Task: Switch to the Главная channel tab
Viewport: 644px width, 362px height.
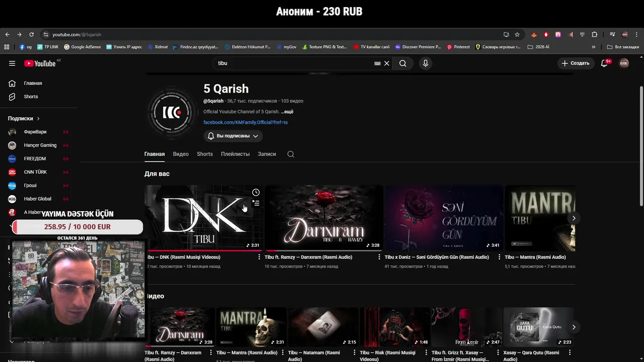Action: point(154,154)
